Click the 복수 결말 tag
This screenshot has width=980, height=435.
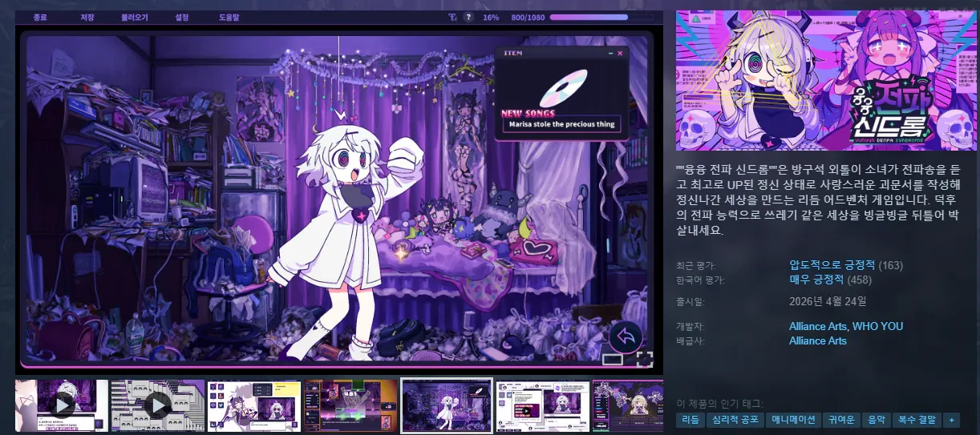point(917,419)
